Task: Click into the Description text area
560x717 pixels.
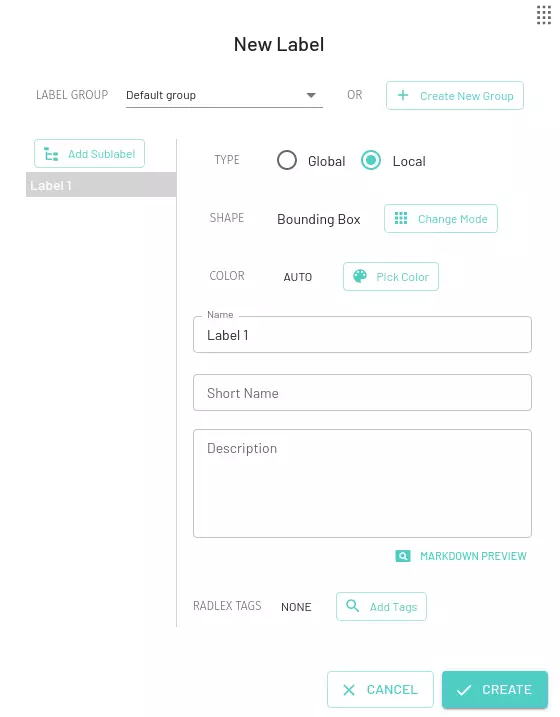Action: pos(362,483)
